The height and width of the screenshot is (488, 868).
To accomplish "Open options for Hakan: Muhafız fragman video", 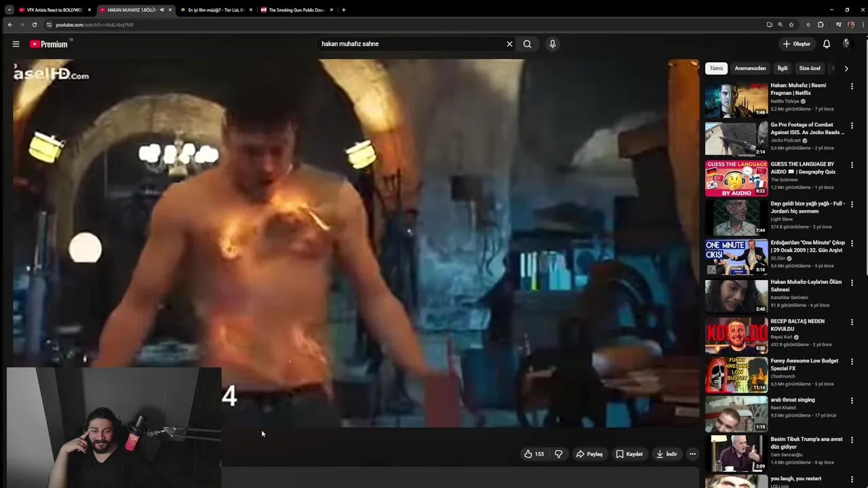I will pyautogui.click(x=852, y=86).
